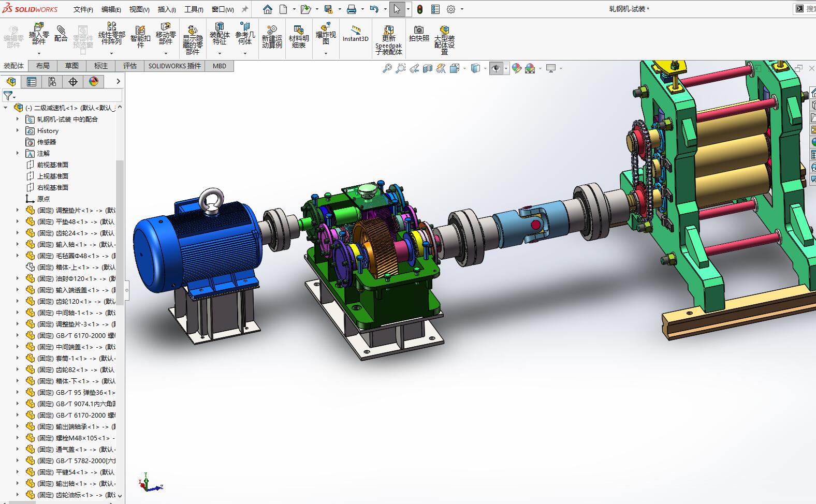The height and width of the screenshot is (504, 816).
Task: Open the Exploded View dropdown arrow
Action: tap(326, 53)
